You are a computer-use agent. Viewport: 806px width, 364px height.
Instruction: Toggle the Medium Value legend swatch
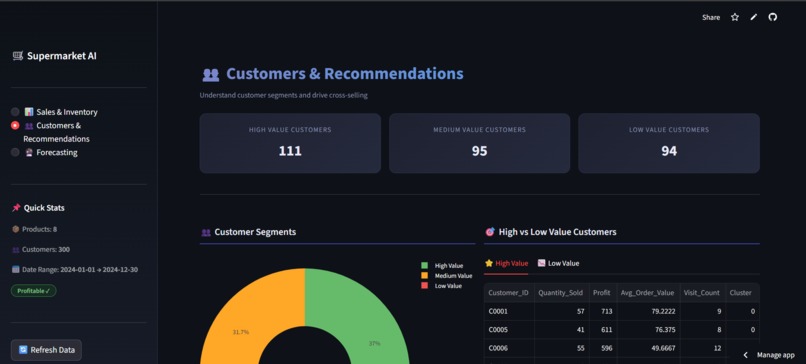point(425,276)
